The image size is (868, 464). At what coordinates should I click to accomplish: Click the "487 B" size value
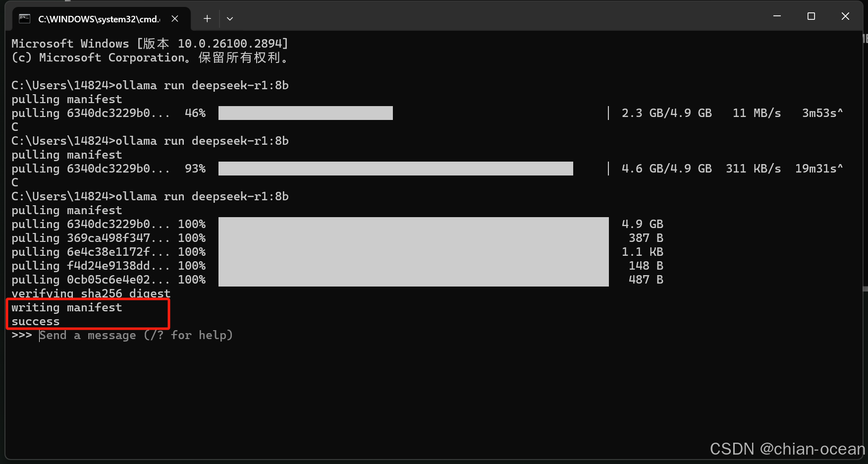[646, 280]
